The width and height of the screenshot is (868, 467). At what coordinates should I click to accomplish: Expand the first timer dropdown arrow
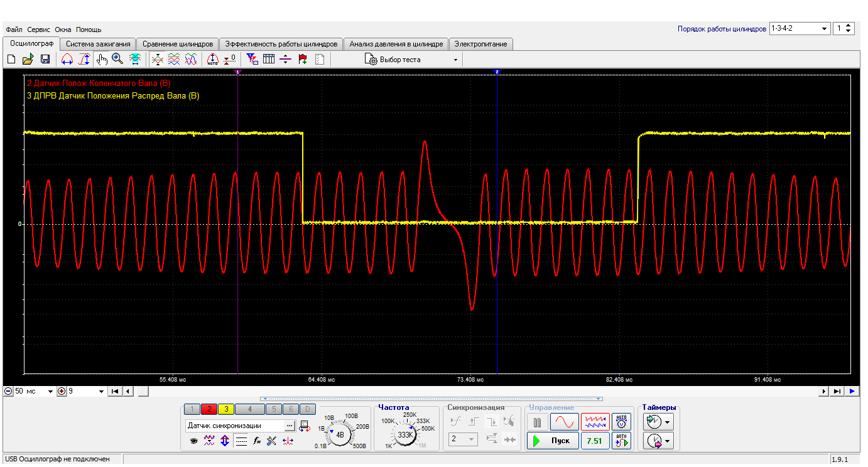pyautogui.click(x=668, y=422)
